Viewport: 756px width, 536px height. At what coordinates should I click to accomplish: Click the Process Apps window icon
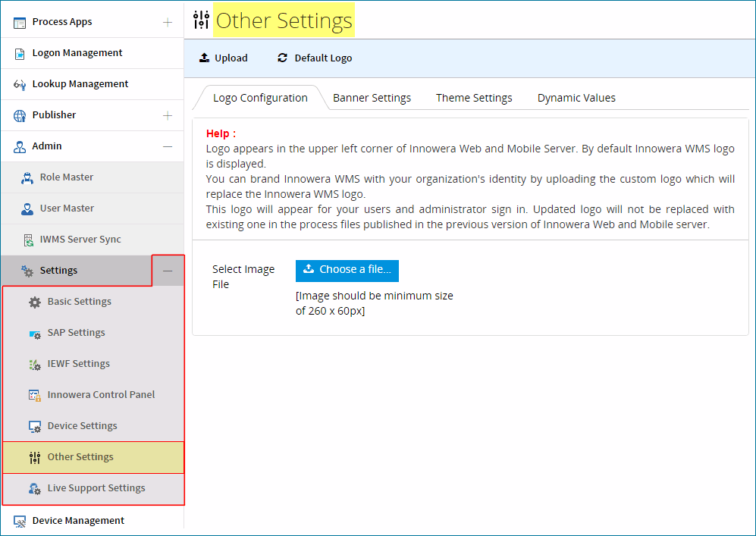click(19, 23)
